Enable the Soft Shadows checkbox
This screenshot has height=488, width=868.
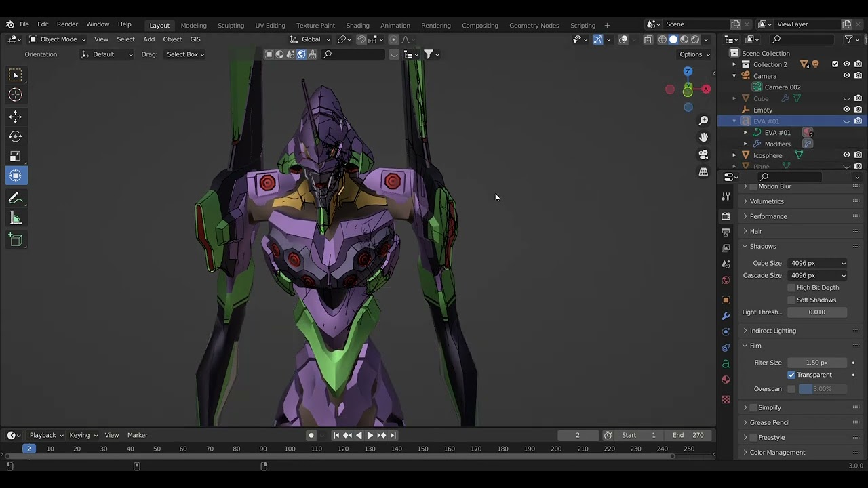[791, 300]
